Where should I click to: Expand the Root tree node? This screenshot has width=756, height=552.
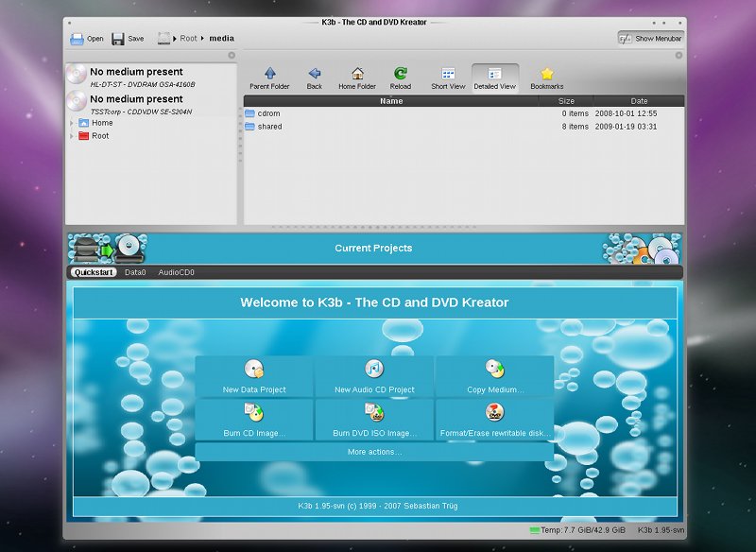[72, 136]
